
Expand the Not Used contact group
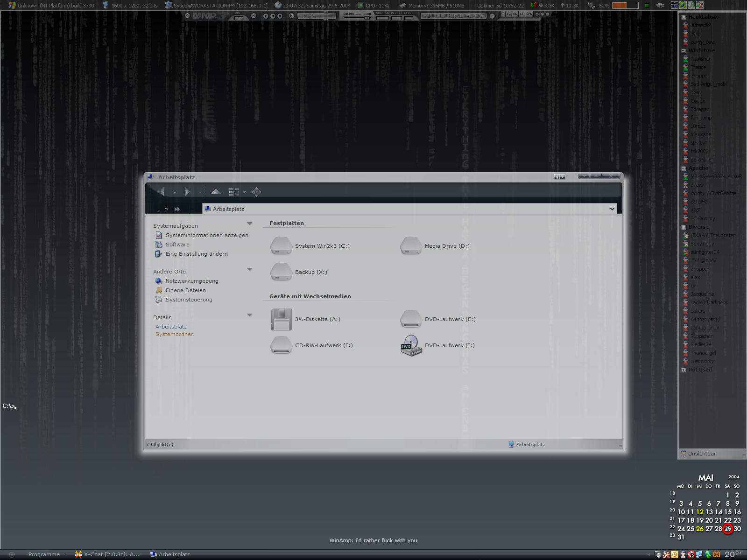tap(684, 370)
